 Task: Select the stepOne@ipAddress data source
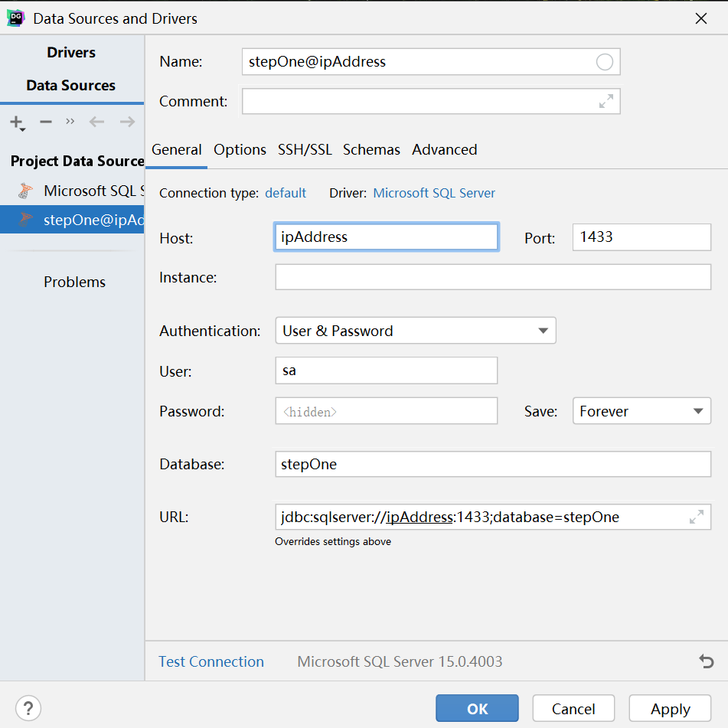pyautogui.click(x=72, y=220)
